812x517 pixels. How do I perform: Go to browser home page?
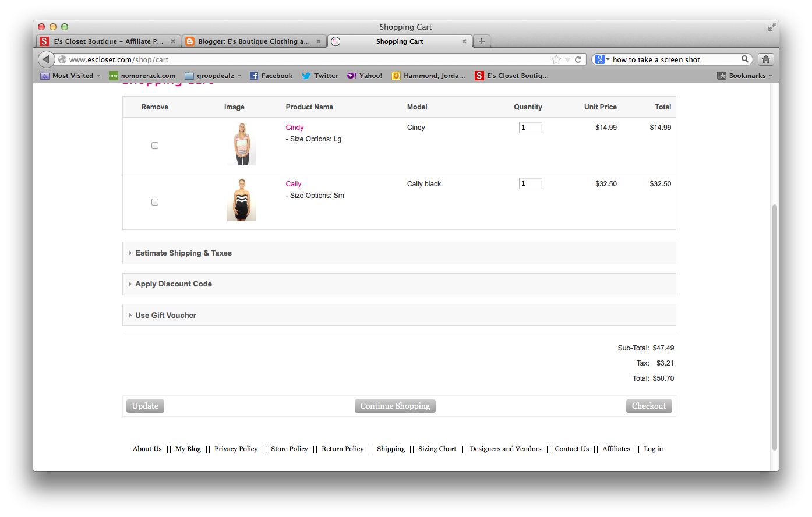pos(765,59)
